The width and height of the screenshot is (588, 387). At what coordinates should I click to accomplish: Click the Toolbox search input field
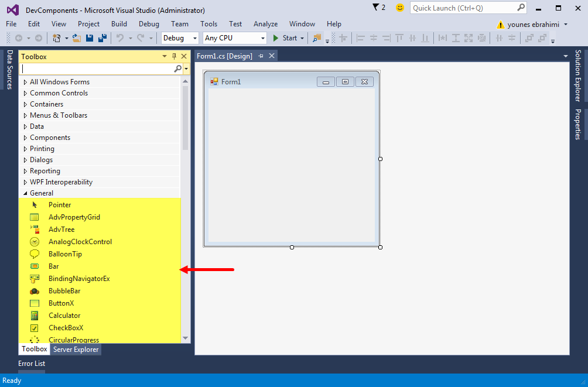click(x=97, y=69)
